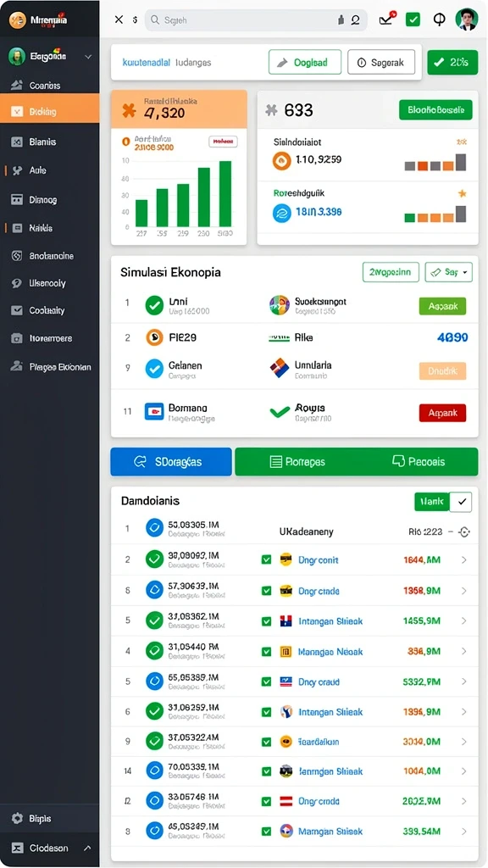Click the orange star icon in Roreshdgufik row
488x868 pixels.
[x=462, y=193]
